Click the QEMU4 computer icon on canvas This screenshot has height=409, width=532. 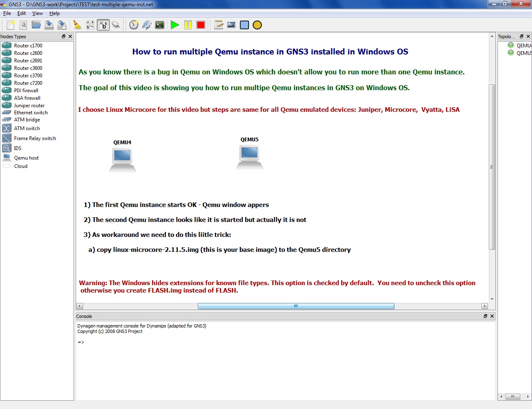123,160
